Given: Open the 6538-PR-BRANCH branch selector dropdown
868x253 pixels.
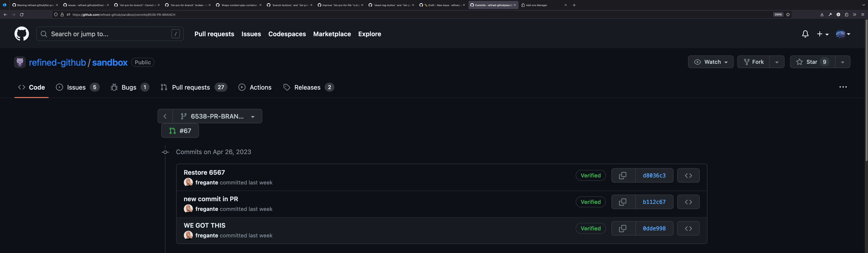Looking at the screenshot, I should (218, 116).
